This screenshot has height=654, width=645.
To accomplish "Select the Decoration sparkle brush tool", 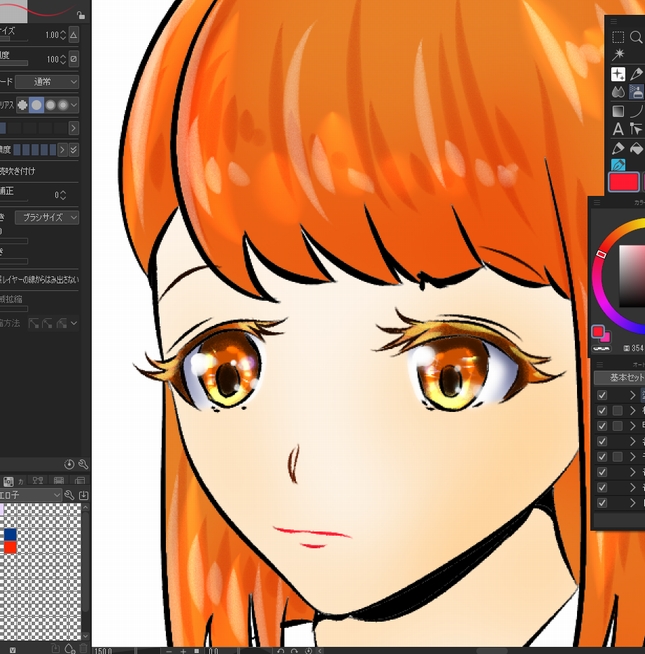I will tap(618, 74).
